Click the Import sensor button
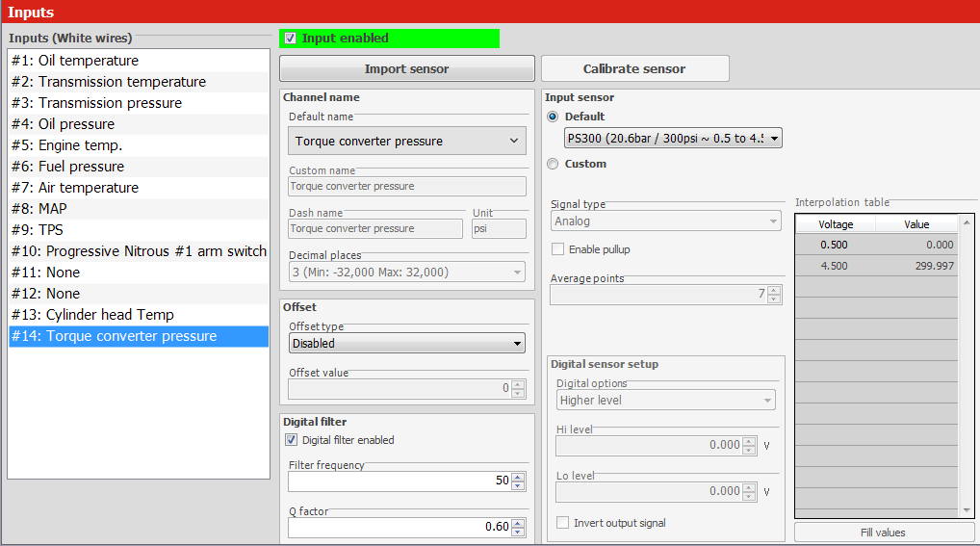The height and width of the screenshot is (546, 980). pos(406,69)
